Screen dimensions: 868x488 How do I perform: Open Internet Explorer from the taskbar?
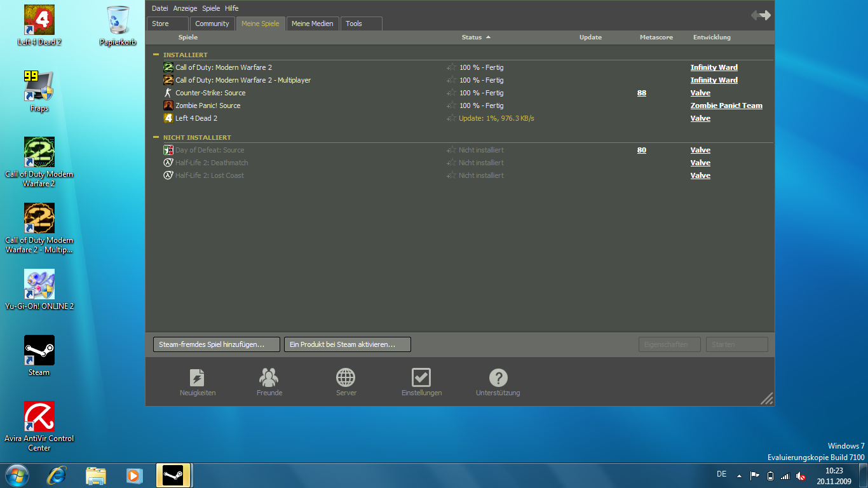click(x=57, y=475)
